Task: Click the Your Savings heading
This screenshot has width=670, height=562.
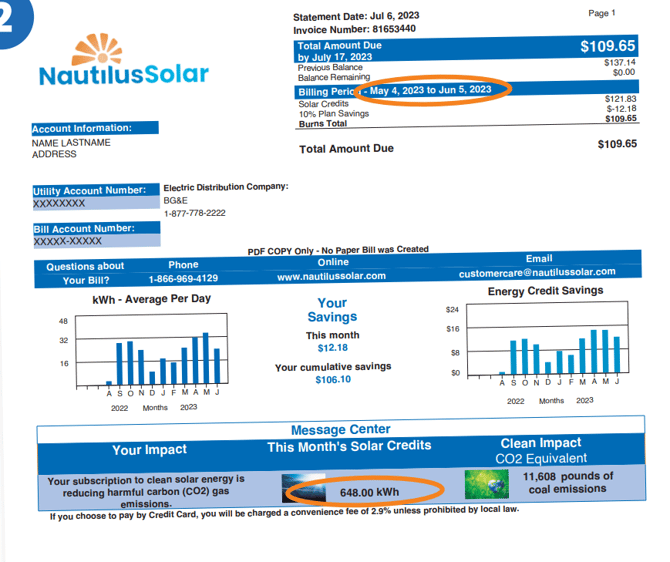Action: [x=332, y=310]
